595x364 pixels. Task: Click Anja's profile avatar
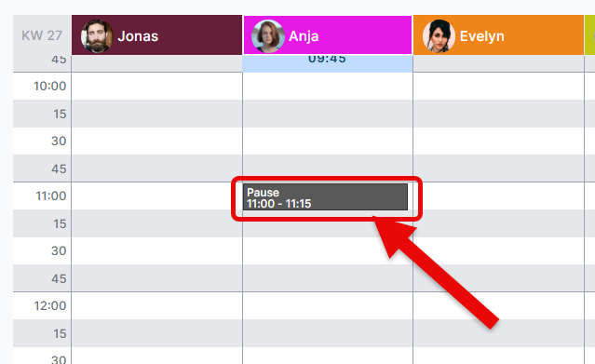[267, 36]
